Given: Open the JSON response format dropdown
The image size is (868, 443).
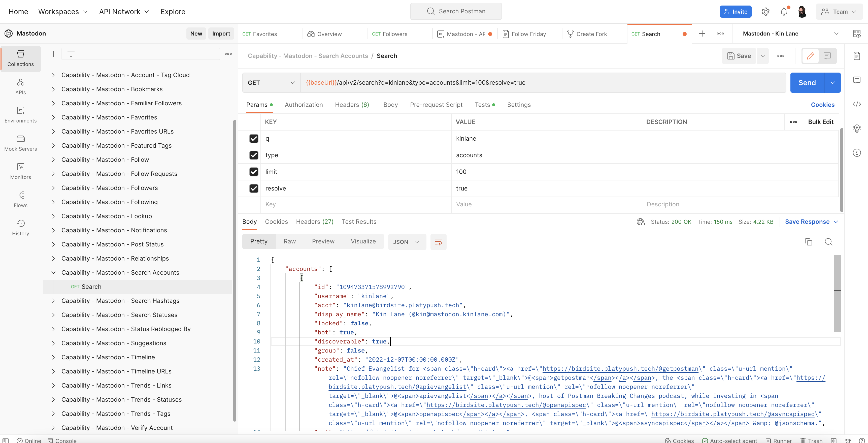Looking at the screenshot, I should pyautogui.click(x=407, y=242).
